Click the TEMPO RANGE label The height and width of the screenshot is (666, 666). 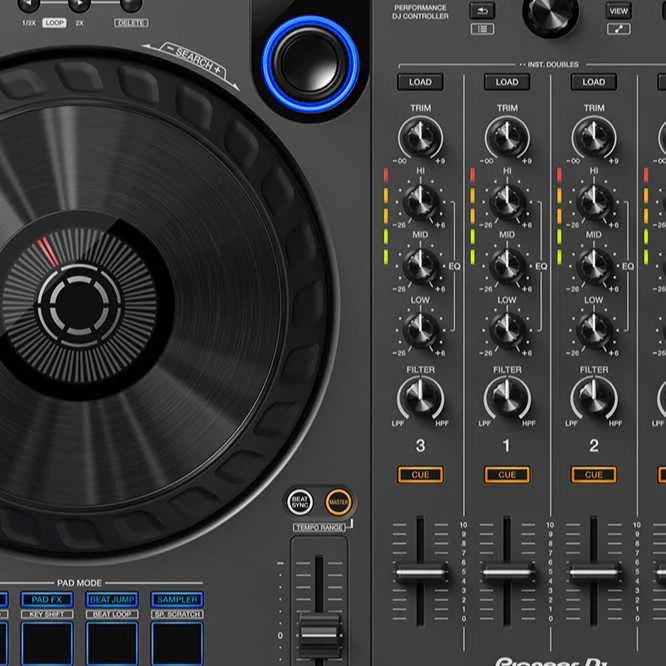pyautogui.click(x=319, y=528)
